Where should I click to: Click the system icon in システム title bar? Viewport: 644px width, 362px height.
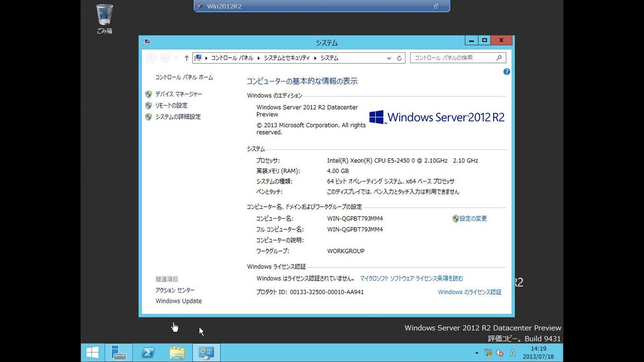click(x=146, y=42)
